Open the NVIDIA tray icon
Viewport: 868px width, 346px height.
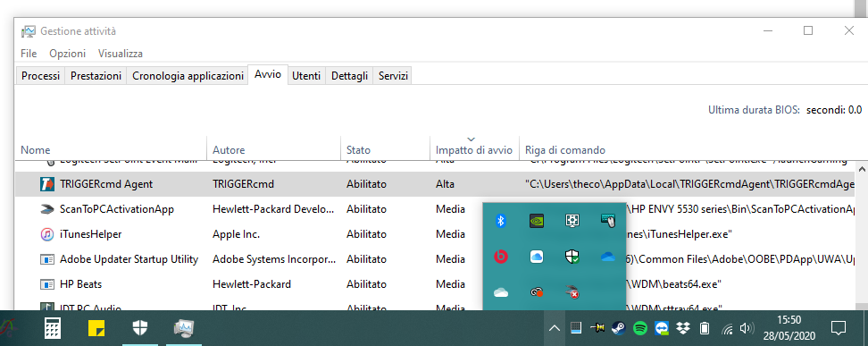tap(537, 221)
